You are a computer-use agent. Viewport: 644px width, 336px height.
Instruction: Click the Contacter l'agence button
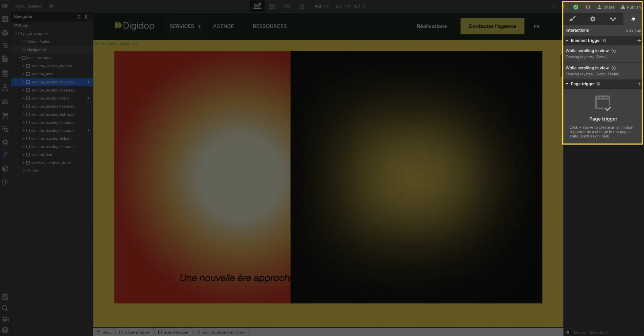tap(492, 26)
